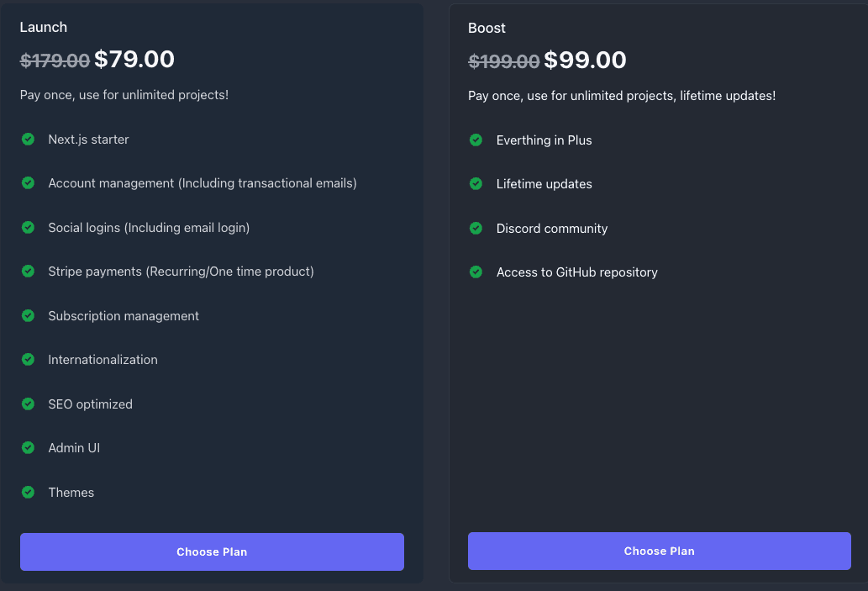Click the GitHub repository access checkmark
This screenshot has width=868, height=591.
[476, 272]
